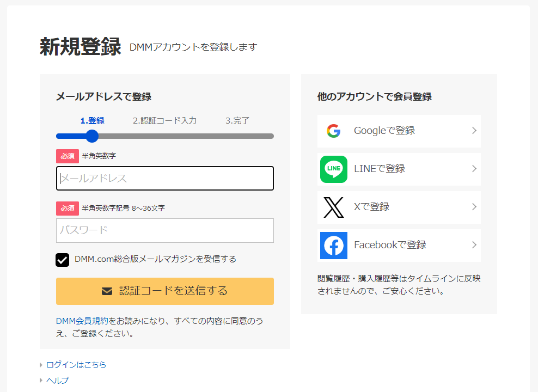The image size is (538, 392).
Task: Click the メールアドレスで登録 section heading
Action: click(x=103, y=97)
